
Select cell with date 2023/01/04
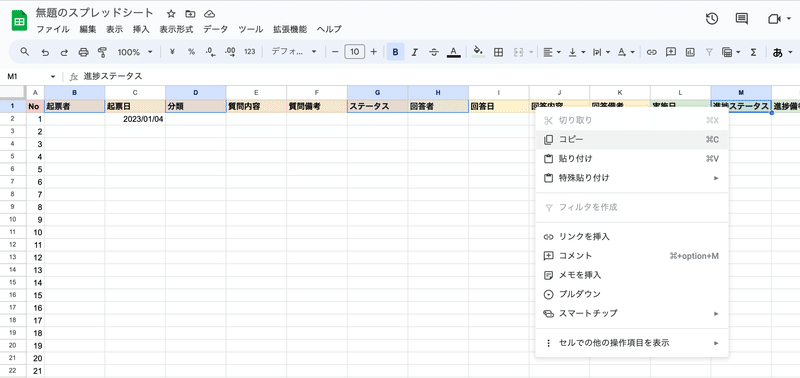click(x=135, y=119)
